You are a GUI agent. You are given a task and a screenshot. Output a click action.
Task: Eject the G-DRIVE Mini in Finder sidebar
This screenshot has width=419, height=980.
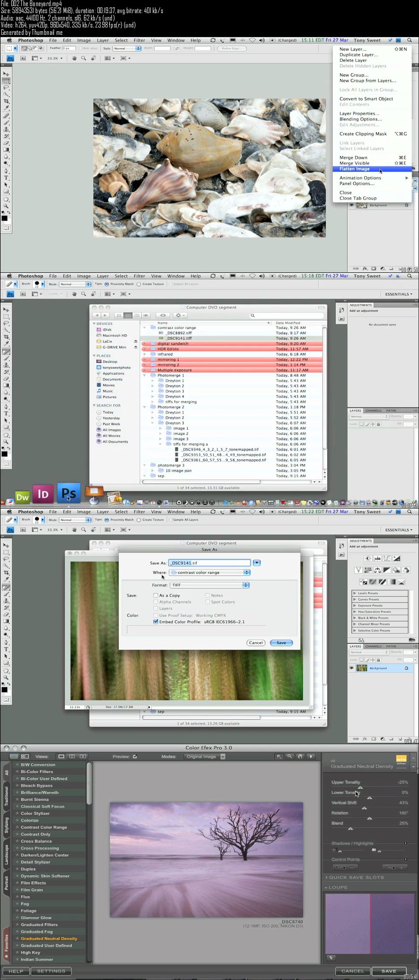click(135, 347)
